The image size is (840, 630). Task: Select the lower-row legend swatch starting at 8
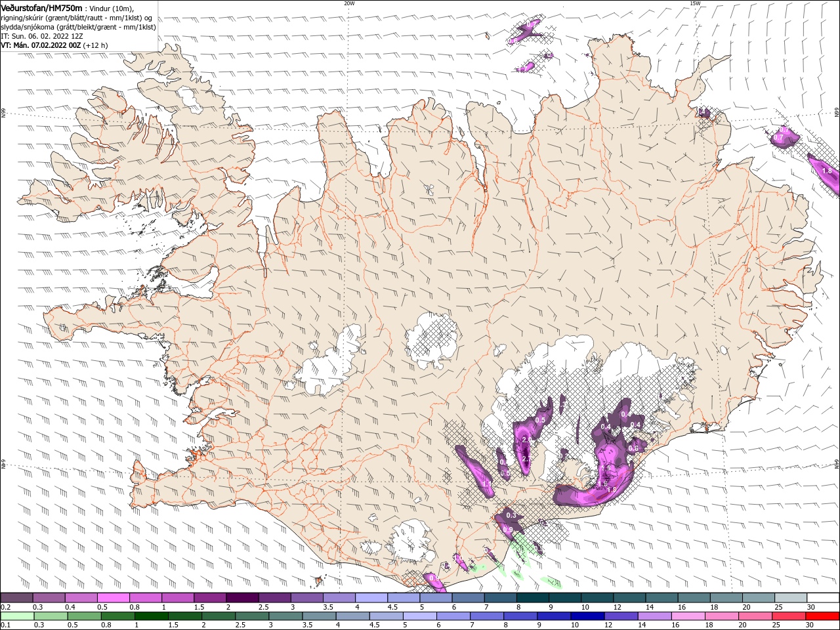tap(520, 616)
